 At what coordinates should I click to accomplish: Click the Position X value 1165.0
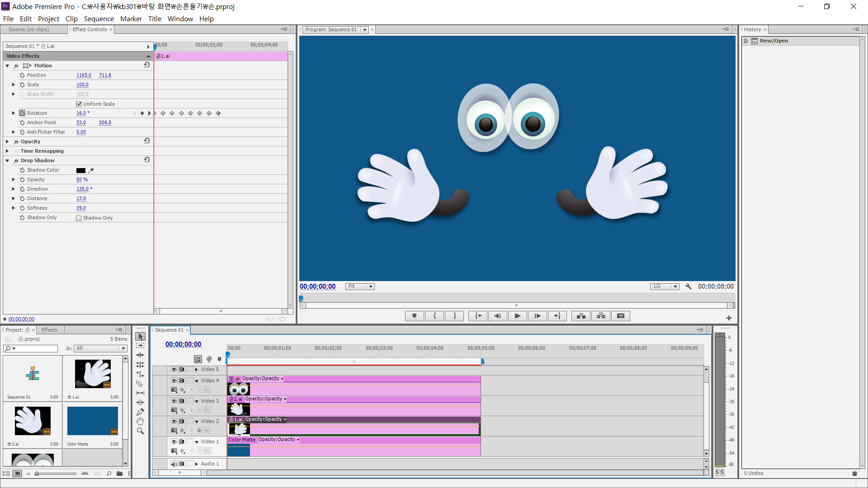point(84,75)
